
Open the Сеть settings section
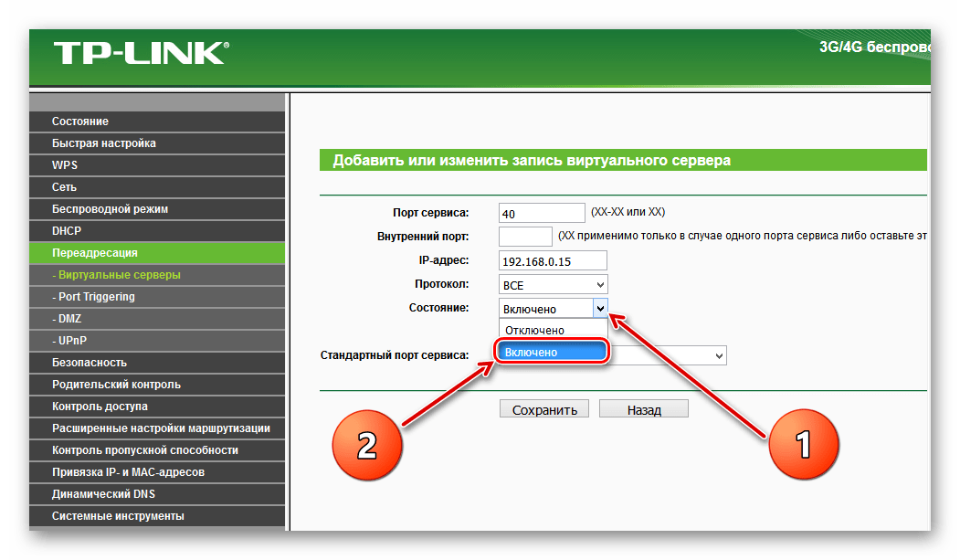click(64, 187)
